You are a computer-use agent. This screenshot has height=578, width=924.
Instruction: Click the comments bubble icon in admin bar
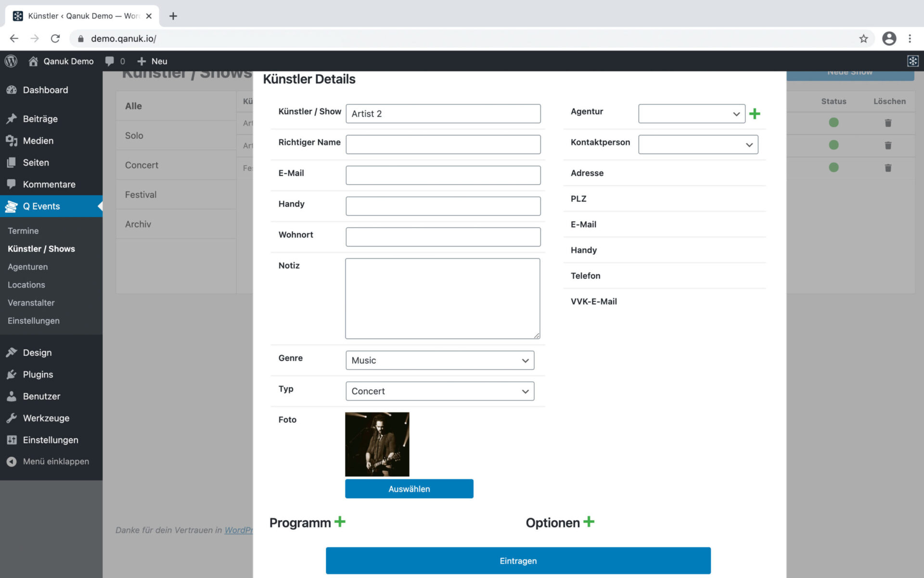(x=110, y=61)
